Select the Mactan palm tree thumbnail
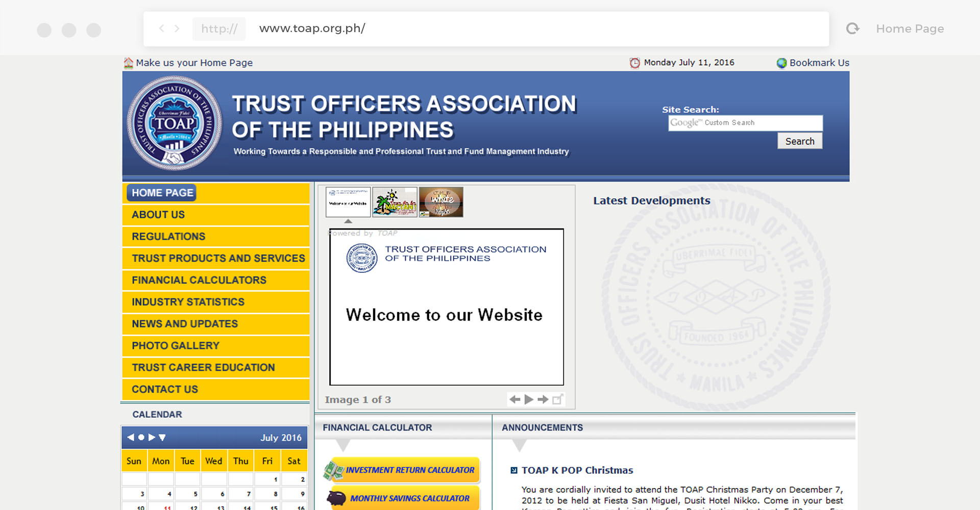Screen dimensions: 980x510 pos(395,202)
